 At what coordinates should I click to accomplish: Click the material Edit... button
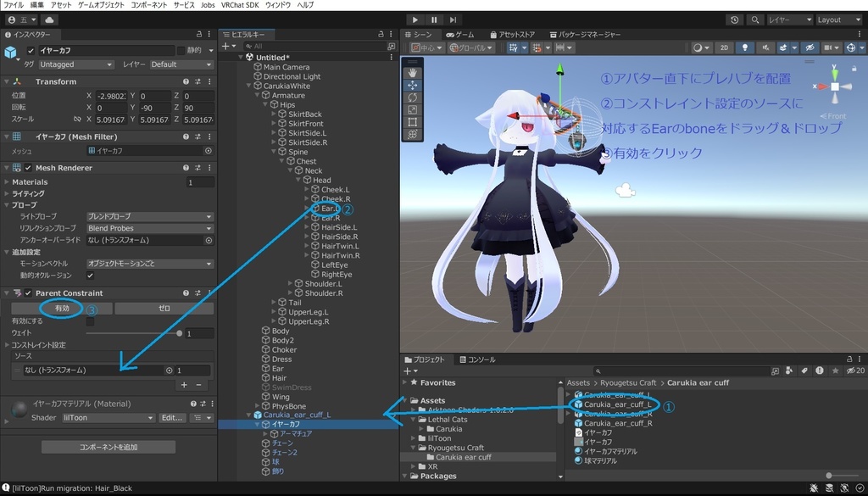[x=171, y=418]
